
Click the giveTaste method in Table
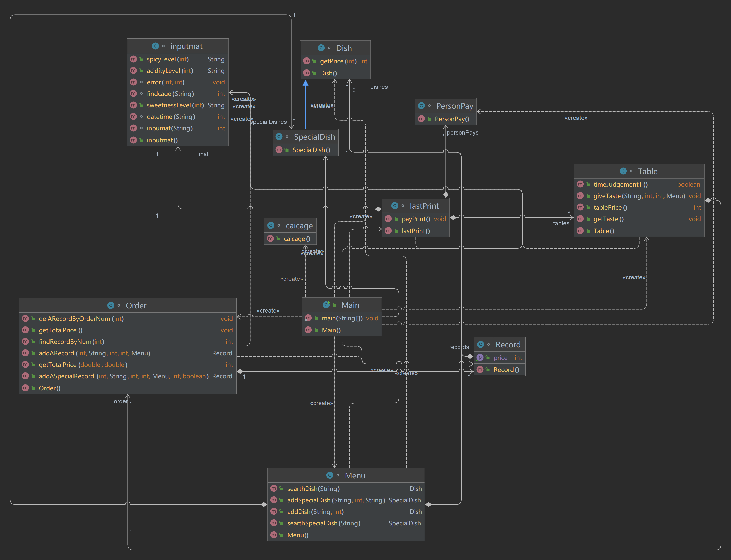tap(639, 196)
